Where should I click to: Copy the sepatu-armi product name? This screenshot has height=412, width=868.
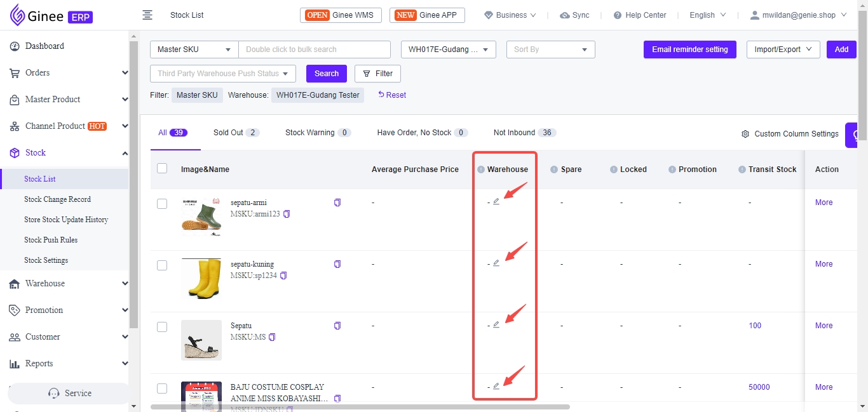(337, 203)
